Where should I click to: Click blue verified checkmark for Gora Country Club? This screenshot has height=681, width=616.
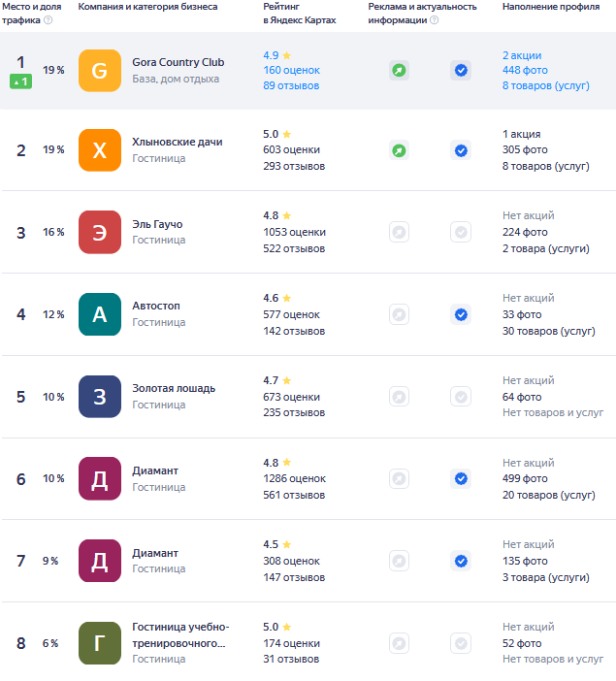461,70
